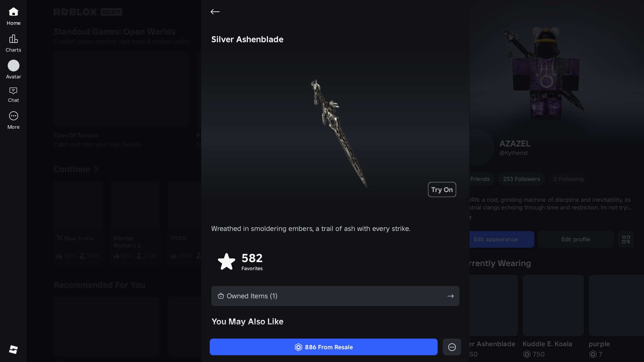Click Edit profile button
The image size is (644, 362).
[576, 239]
